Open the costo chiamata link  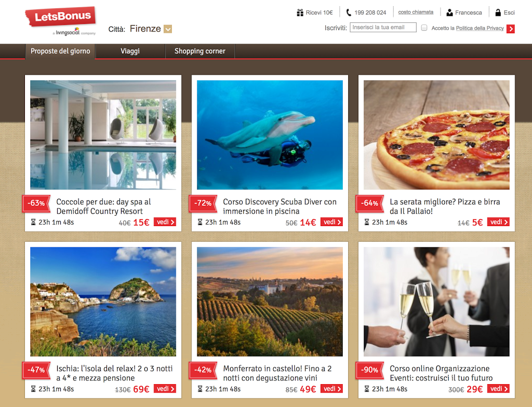tap(416, 12)
